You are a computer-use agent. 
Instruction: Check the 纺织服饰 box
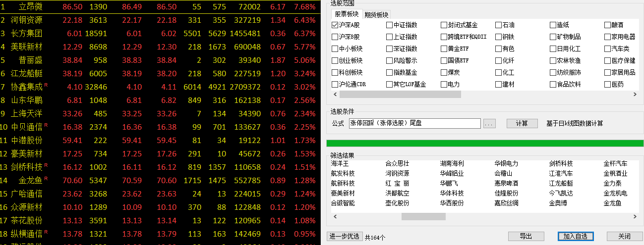click(x=553, y=72)
